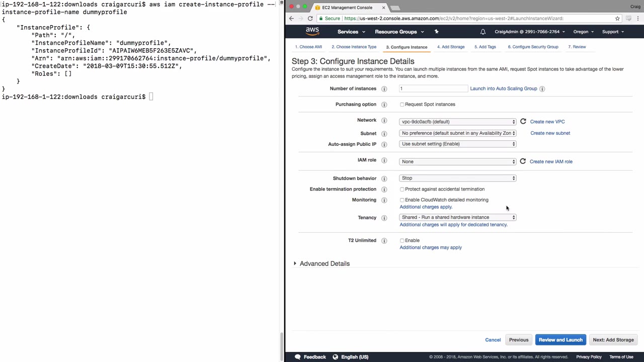This screenshot has height=362, width=644.
Task: Open Additional charges apply link under Monitoring
Action: point(426,207)
